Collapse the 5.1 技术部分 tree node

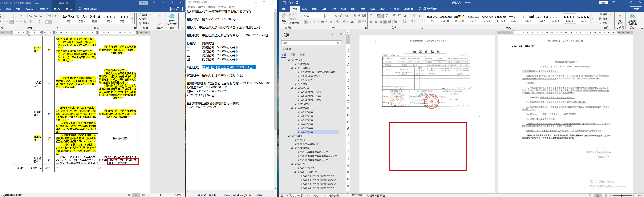coord(289,60)
